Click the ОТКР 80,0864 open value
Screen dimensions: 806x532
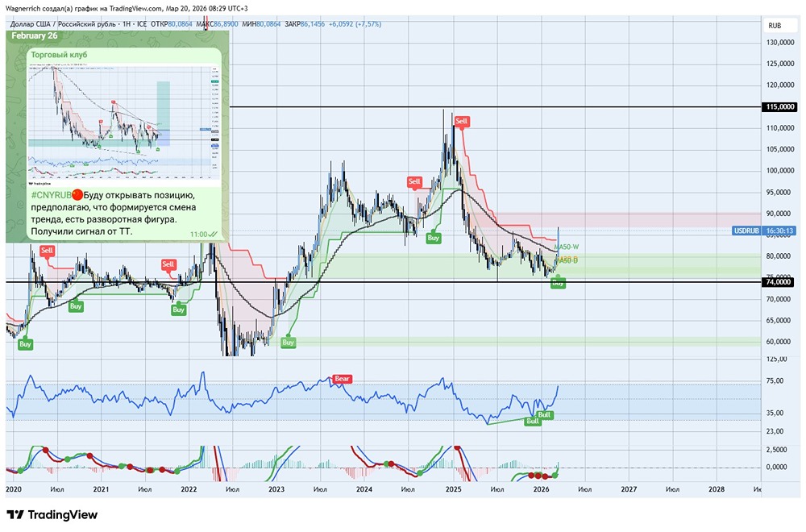(x=171, y=23)
